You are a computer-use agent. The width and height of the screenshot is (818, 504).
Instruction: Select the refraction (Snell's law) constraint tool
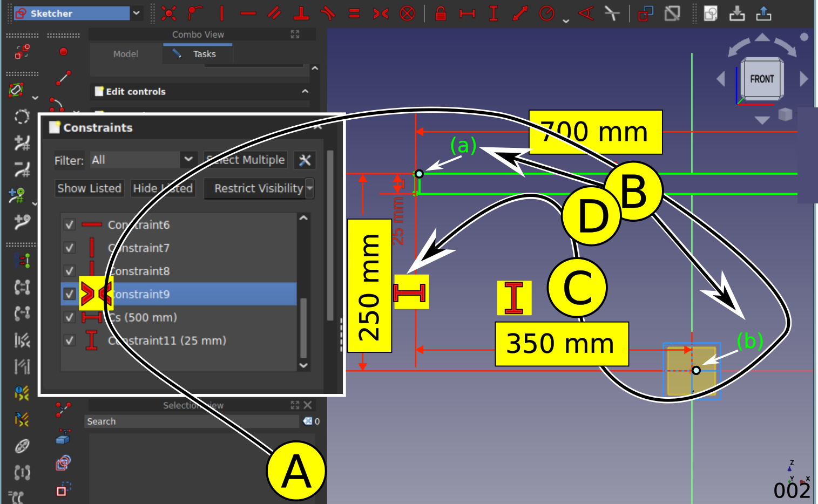[x=612, y=13]
